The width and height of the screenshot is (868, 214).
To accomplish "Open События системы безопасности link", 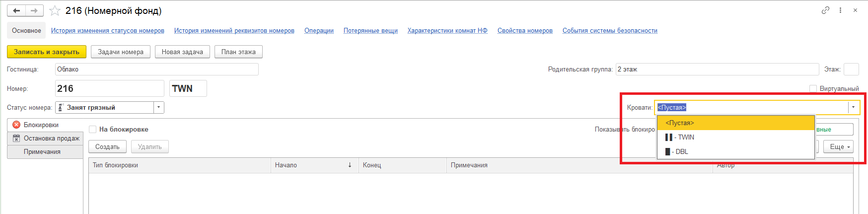I will [610, 30].
